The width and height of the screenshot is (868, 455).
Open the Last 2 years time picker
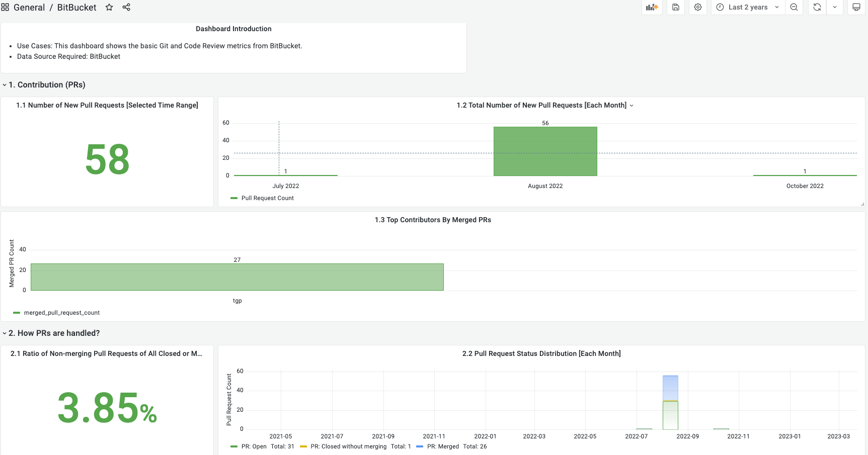[x=748, y=7]
